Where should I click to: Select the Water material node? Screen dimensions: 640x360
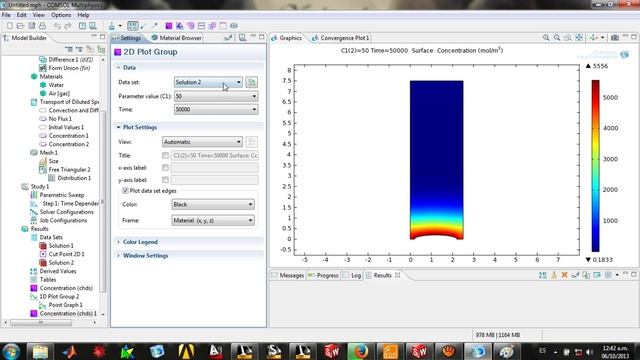point(56,85)
